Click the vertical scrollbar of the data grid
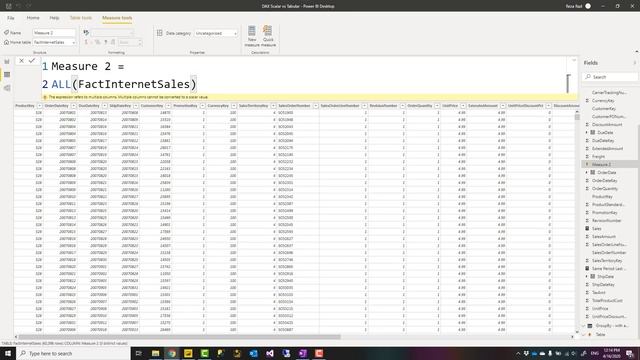640x360 pixels. pos(577,117)
